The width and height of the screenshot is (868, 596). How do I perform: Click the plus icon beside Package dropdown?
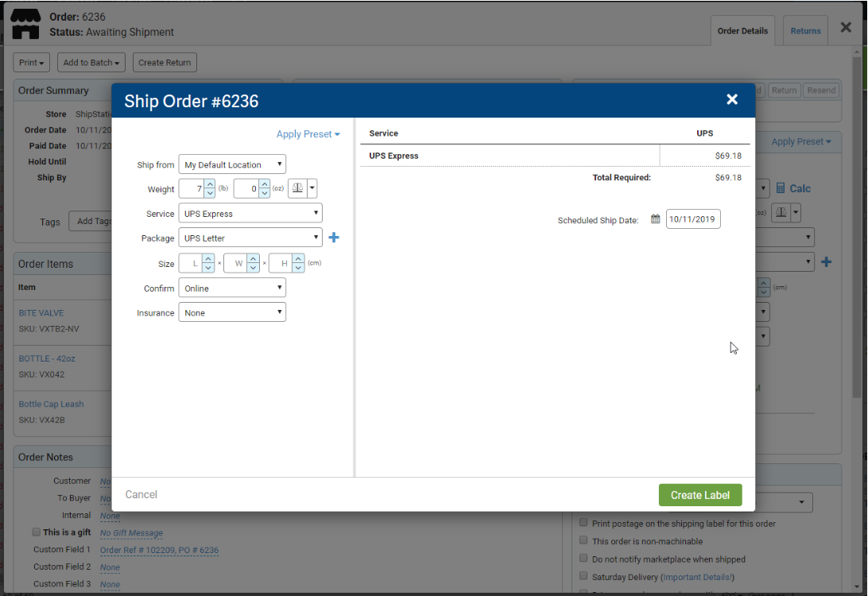tap(334, 238)
